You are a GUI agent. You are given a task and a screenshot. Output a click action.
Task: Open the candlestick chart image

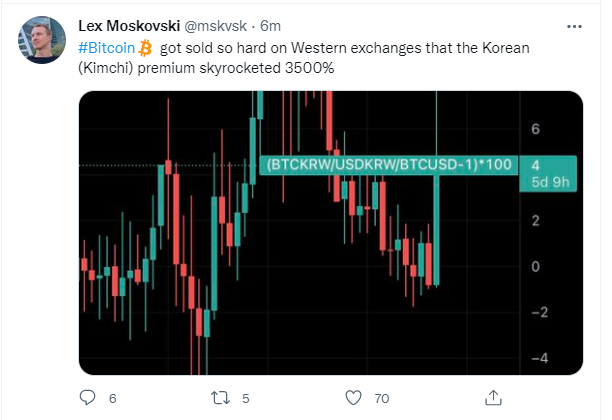point(331,233)
